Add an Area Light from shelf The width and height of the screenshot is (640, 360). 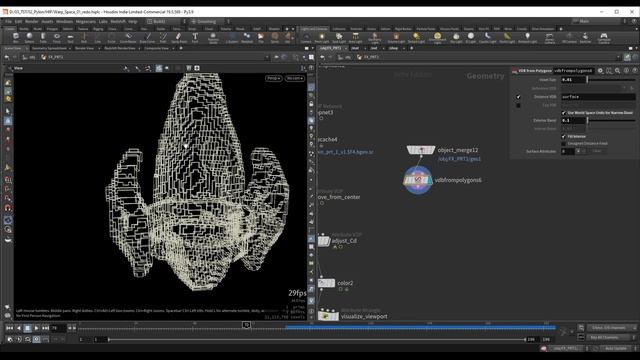tap(356, 38)
